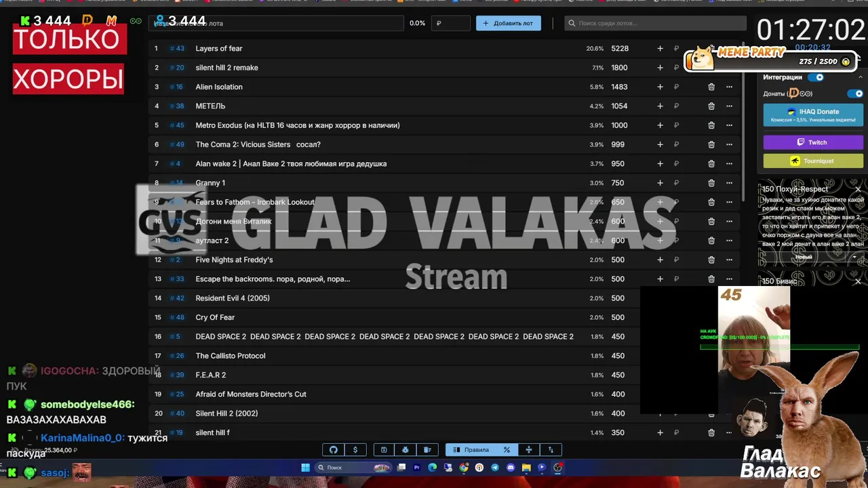Open Windows Start menu

pyautogui.click(x=305, y=468)
